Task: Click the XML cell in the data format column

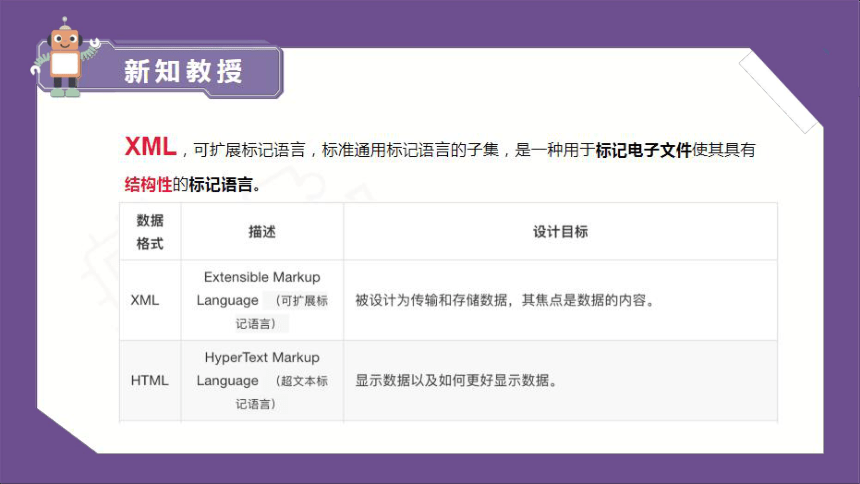Action: 150,300
